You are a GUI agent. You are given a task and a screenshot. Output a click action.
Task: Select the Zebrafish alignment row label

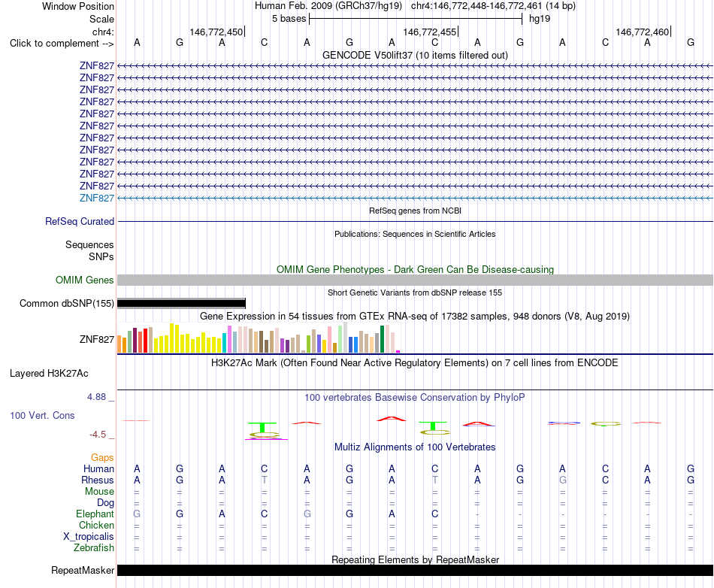(x=94, y=548)
